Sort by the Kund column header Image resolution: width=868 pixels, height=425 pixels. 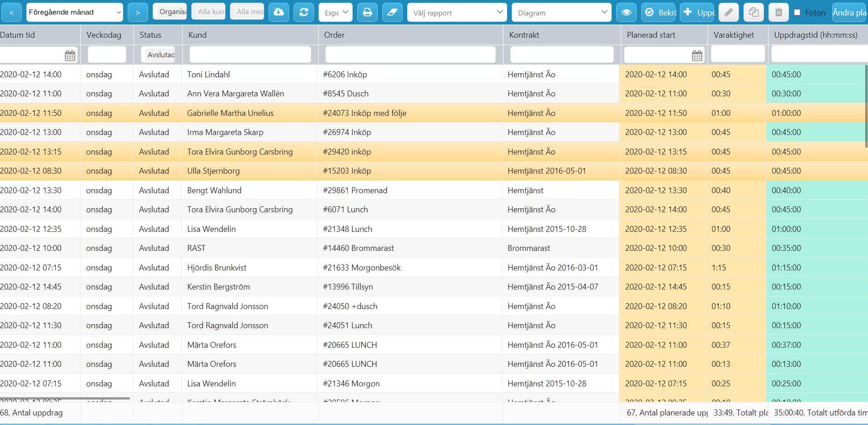pyautogui.click(x=197, y=35)
